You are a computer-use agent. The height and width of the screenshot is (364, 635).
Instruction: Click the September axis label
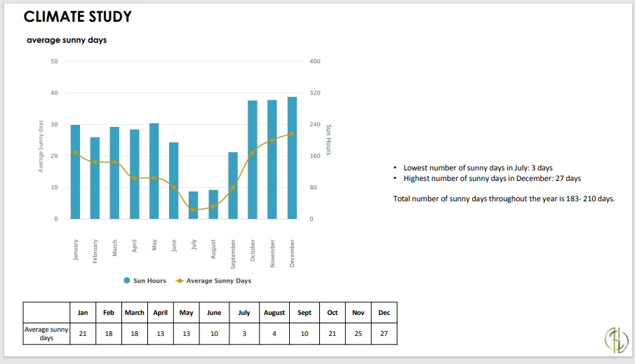(233, 254)
